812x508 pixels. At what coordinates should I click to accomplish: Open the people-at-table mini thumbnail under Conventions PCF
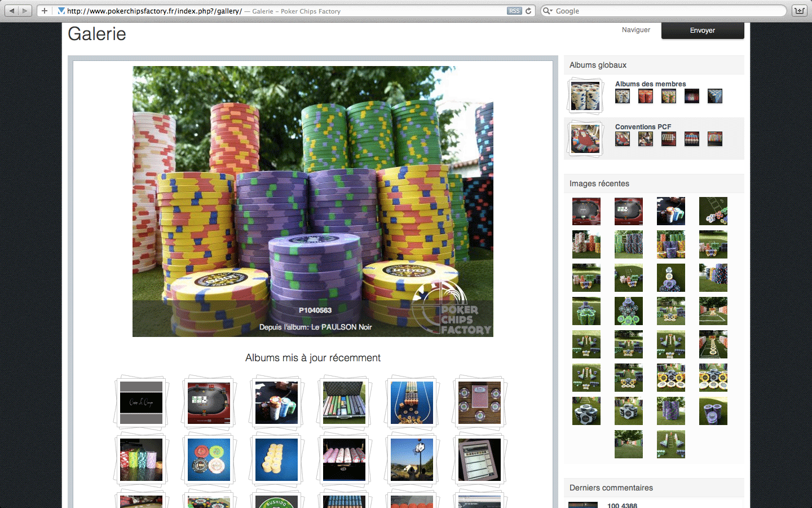click(646, 139)
